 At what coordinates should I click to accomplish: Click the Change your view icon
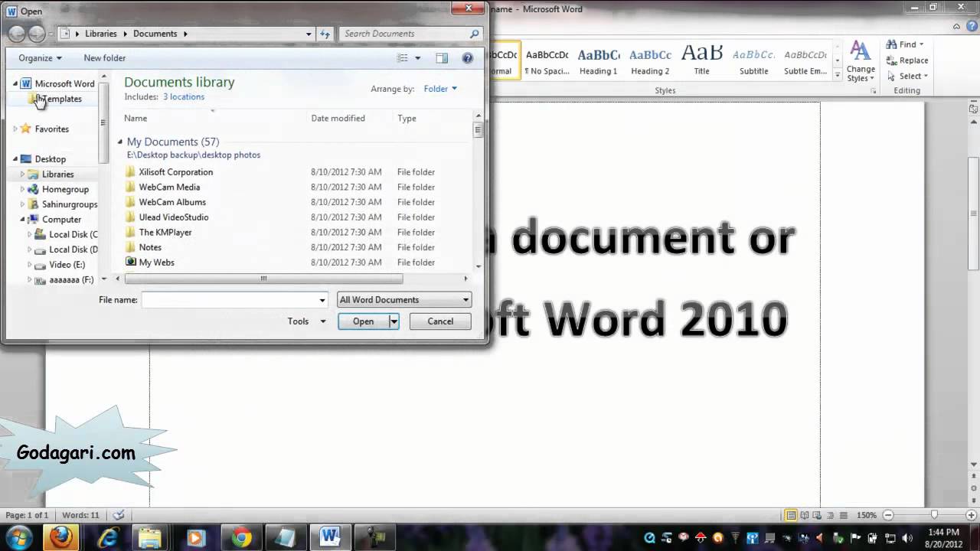403,58
